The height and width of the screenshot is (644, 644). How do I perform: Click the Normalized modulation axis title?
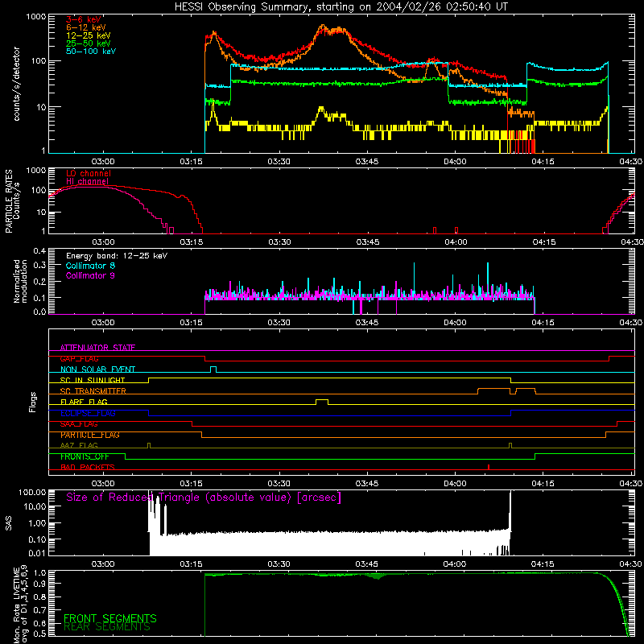click(x=20, y=281)
